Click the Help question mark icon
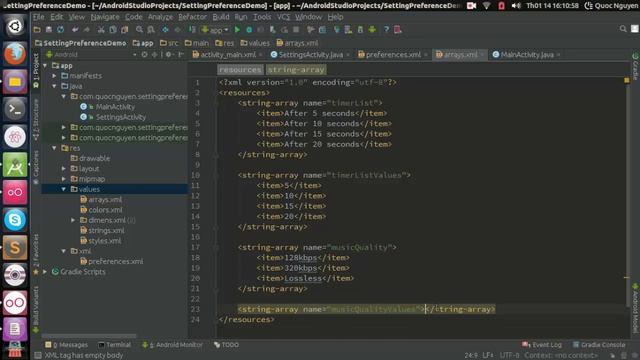This screenshot has width=640, height=360. [x=386, y=30]
